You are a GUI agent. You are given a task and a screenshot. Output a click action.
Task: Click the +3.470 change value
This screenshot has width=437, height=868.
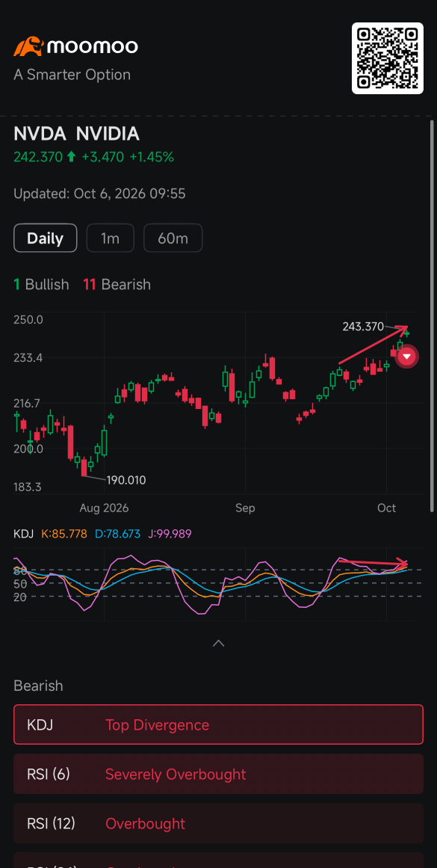(x=103, y=157)
